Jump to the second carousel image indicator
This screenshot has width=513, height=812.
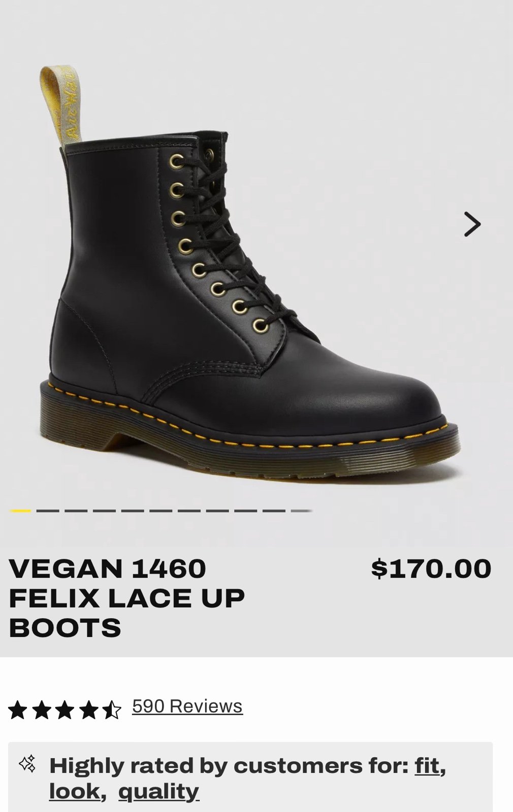point(48,511)
